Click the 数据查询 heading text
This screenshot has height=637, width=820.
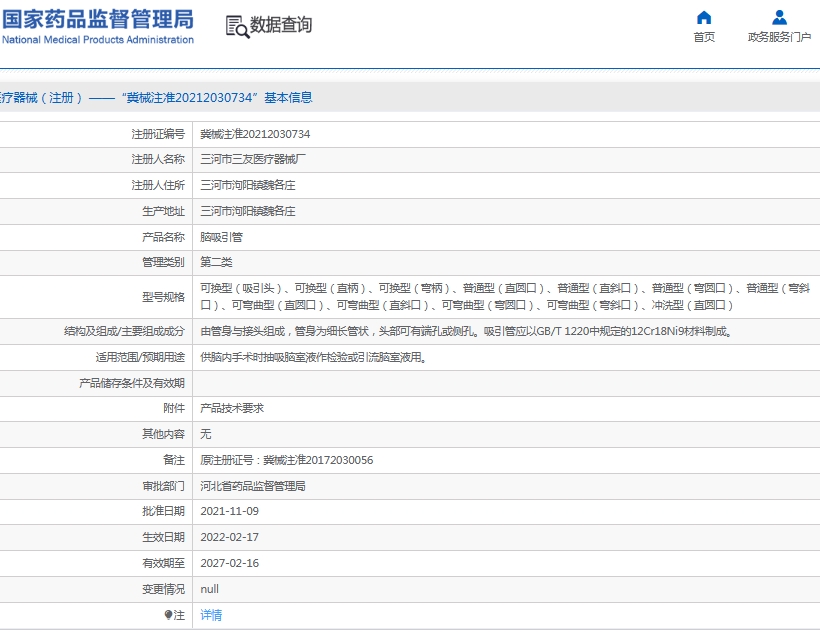click(281, 25)
